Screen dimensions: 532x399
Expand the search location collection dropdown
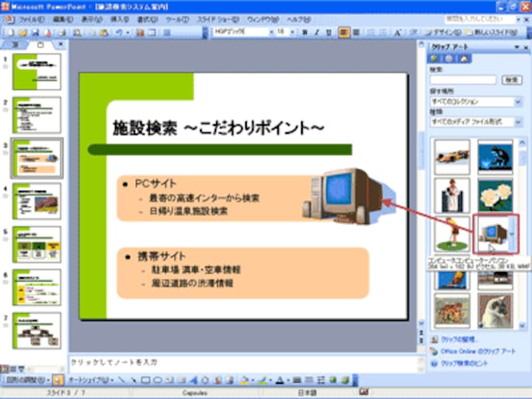coord(518,102)
